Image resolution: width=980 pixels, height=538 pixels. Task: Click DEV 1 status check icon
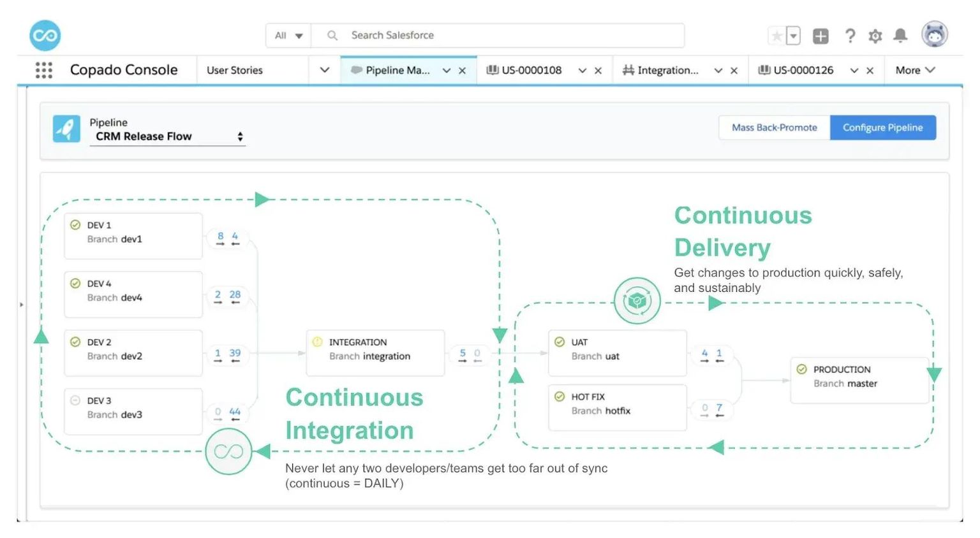(x=75, y=225)
